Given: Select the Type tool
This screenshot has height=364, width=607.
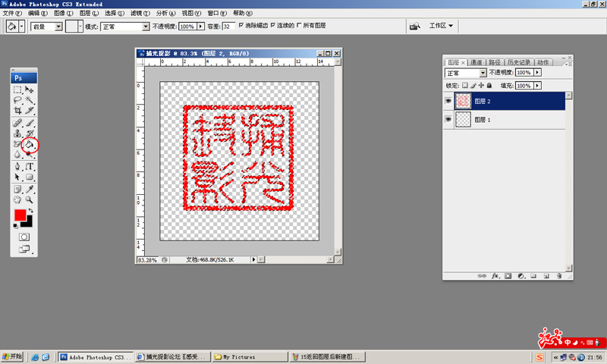Looking at the screenshot, I should (x=30, y=167).
